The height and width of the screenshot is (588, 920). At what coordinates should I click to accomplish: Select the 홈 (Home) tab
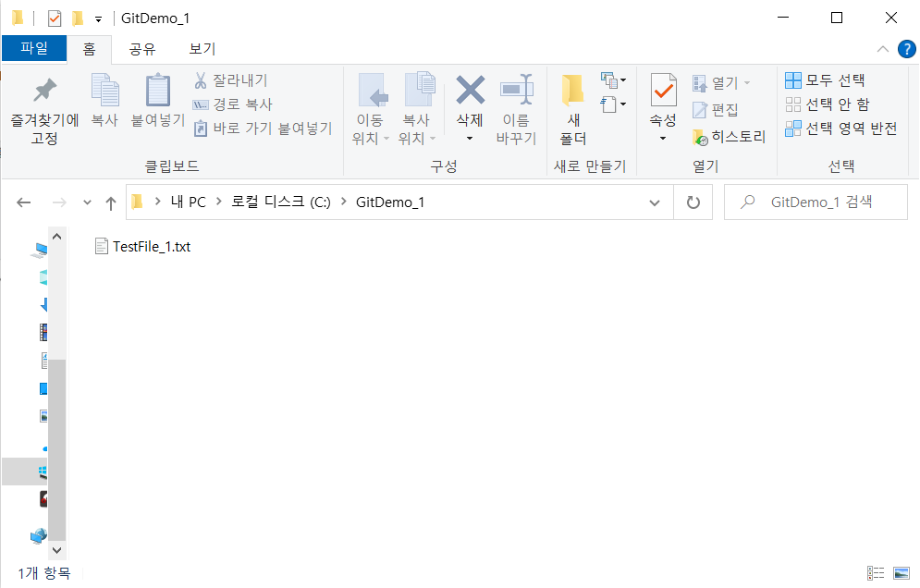tap(89, 49)
